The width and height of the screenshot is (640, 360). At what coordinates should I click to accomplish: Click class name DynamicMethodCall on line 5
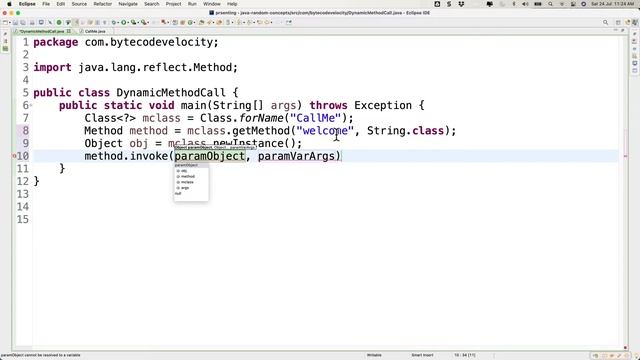point(171,93)
